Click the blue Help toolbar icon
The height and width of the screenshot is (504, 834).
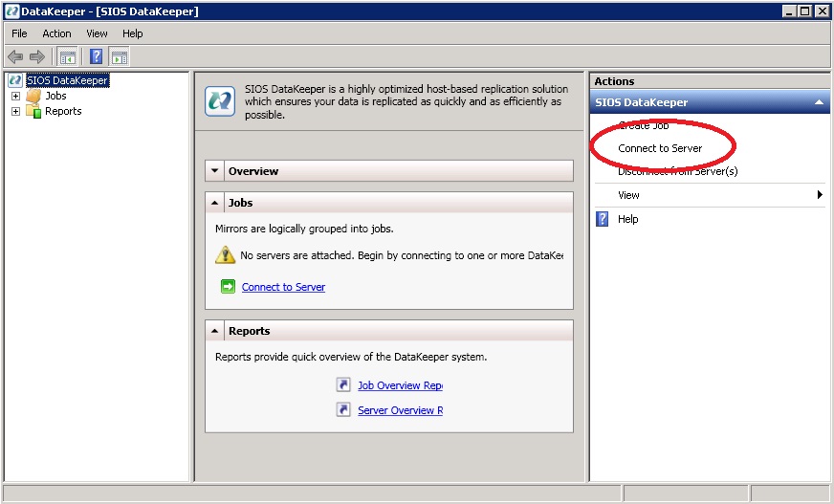point(97,56)
